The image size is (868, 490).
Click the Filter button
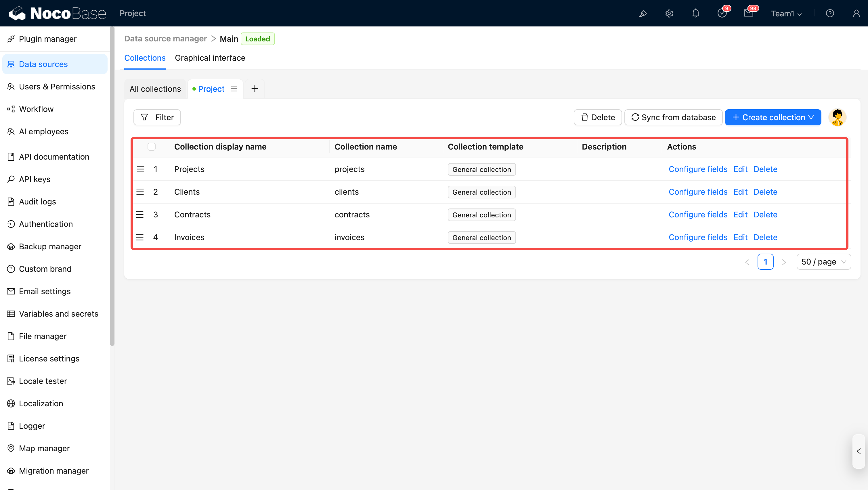tap(157, 117)
